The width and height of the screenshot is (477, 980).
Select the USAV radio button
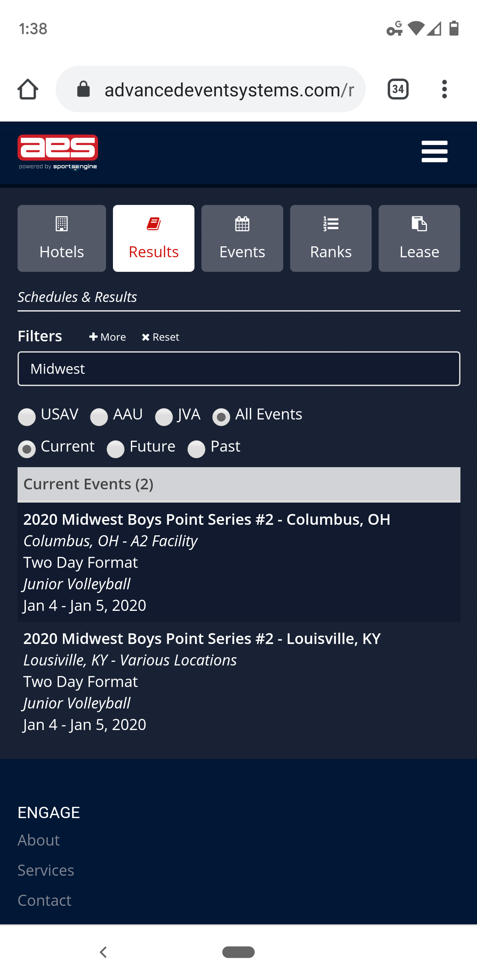(26, 417)
